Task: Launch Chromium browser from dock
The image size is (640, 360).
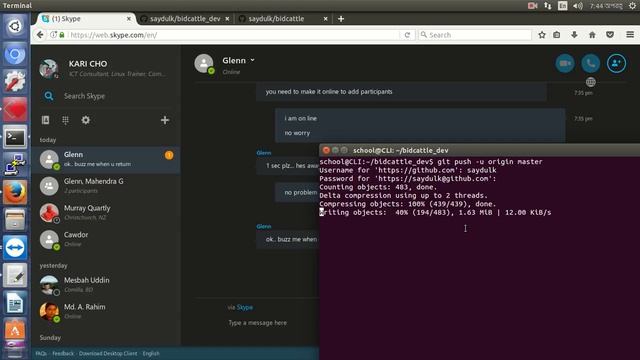Action: point(15,54)
